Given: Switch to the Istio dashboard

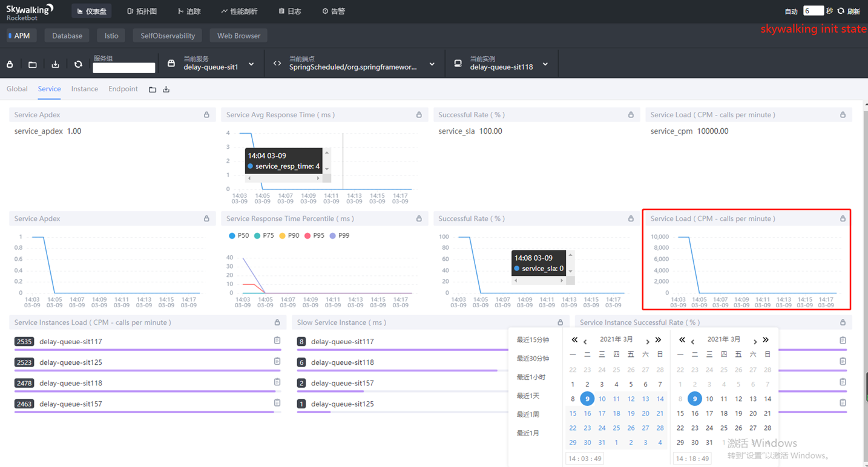Looking at the screenshot, I should (x=111, y=36).
